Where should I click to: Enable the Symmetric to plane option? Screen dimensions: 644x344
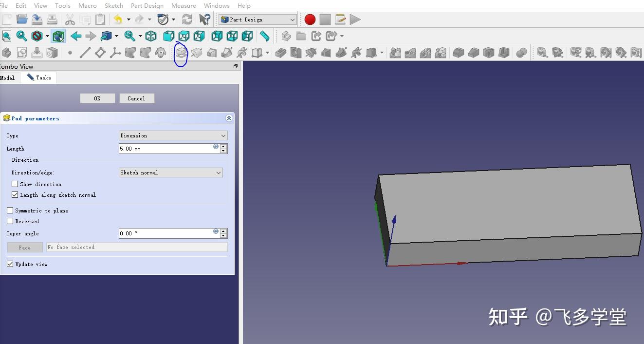pyautogui.click(x=10, y=210)
